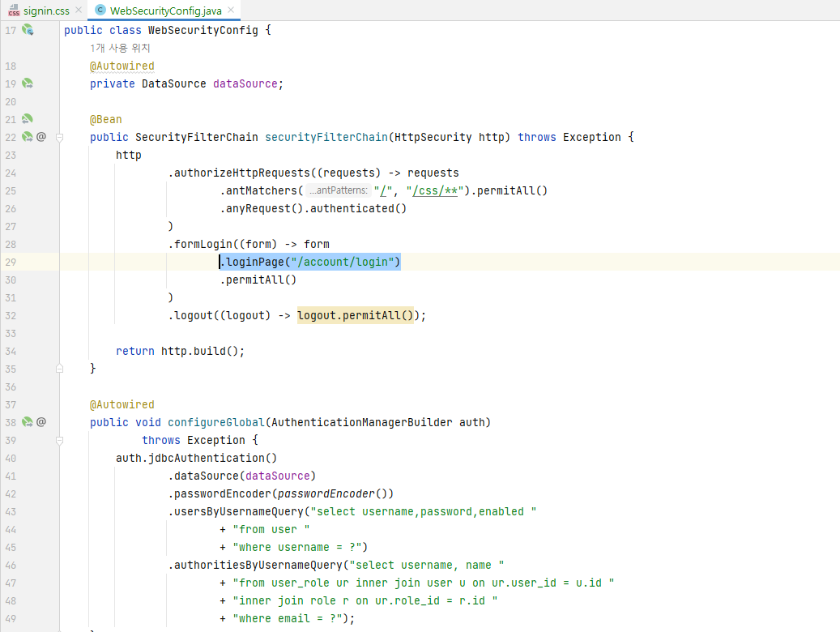840x632 pixels.
Task: Click the @Bean annotation on line 21
Action: [x=106, y=119]
